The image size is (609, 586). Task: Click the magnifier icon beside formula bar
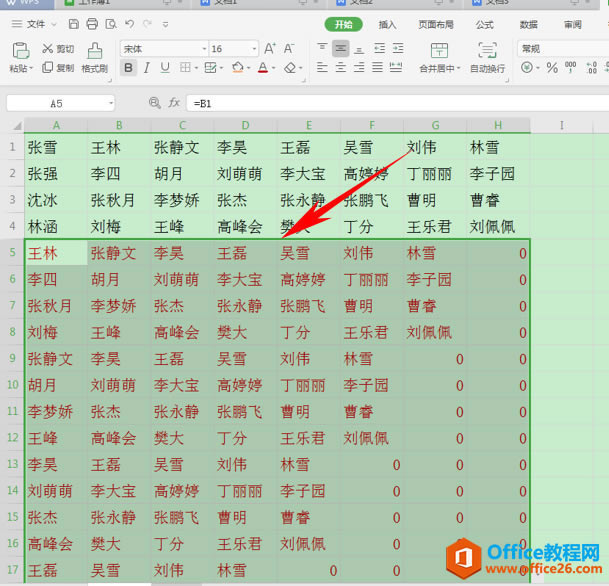(x=155, y=103)
